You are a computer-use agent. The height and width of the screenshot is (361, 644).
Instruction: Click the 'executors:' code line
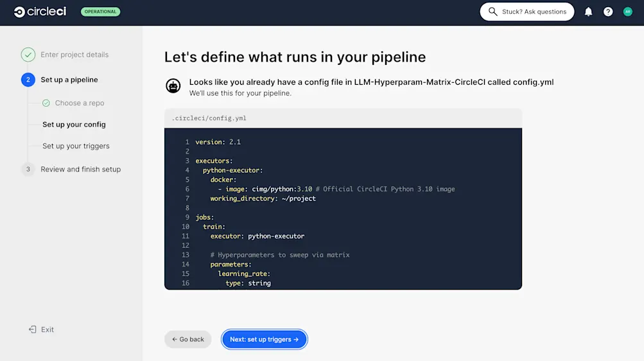(214, 161)
